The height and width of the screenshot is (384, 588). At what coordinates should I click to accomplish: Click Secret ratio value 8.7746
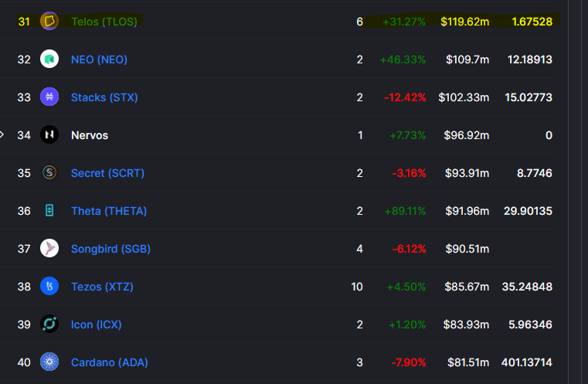click(x=535, y=173)
